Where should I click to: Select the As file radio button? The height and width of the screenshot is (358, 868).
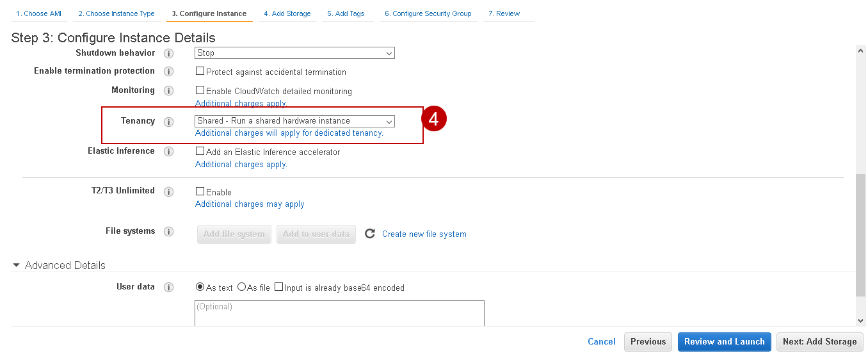click(241, 287)
